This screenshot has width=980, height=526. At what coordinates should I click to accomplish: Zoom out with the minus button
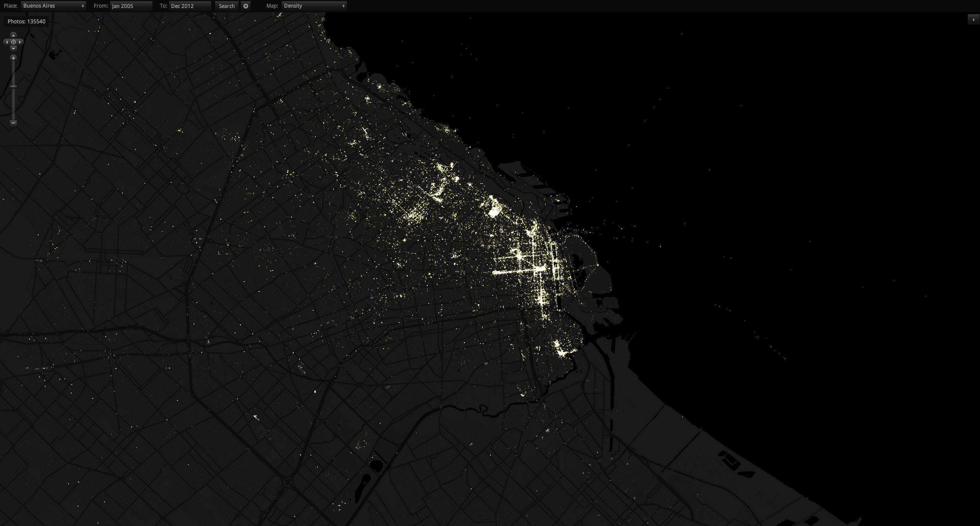pos(13,123)
